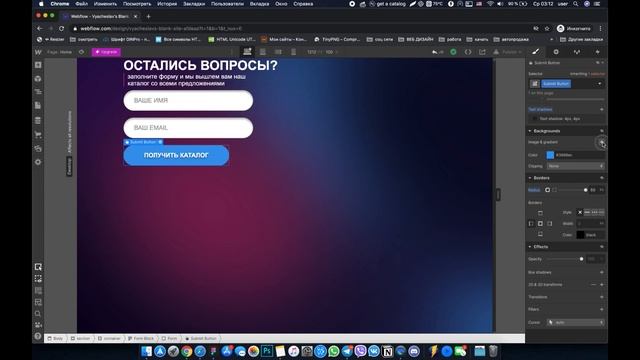The width and height of the screenshot is (640, 360).
Task: Open the selector states dropdown arrow
Action: tap(599, 84)
